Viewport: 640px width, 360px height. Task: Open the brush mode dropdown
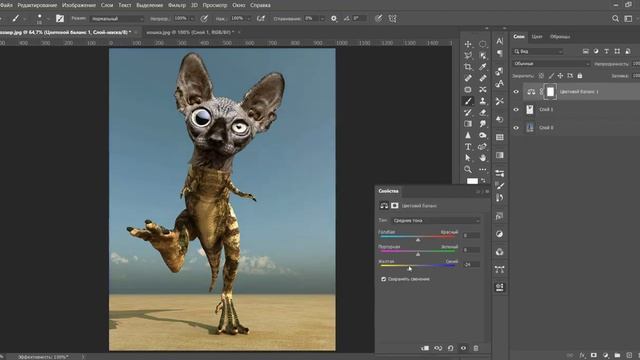pyautogui.click(x=117, y=18)
